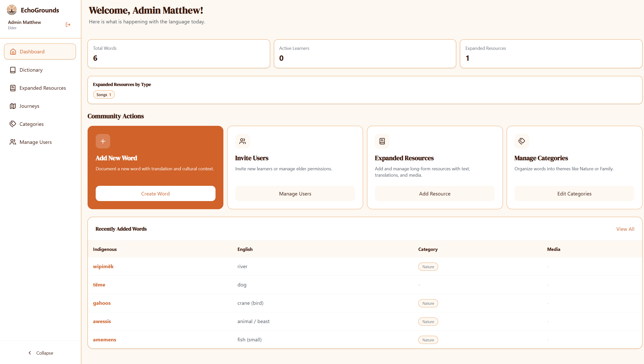Click View All in Recently Added Words
Screen dimensions: 644x364
(x=625, y=229)
